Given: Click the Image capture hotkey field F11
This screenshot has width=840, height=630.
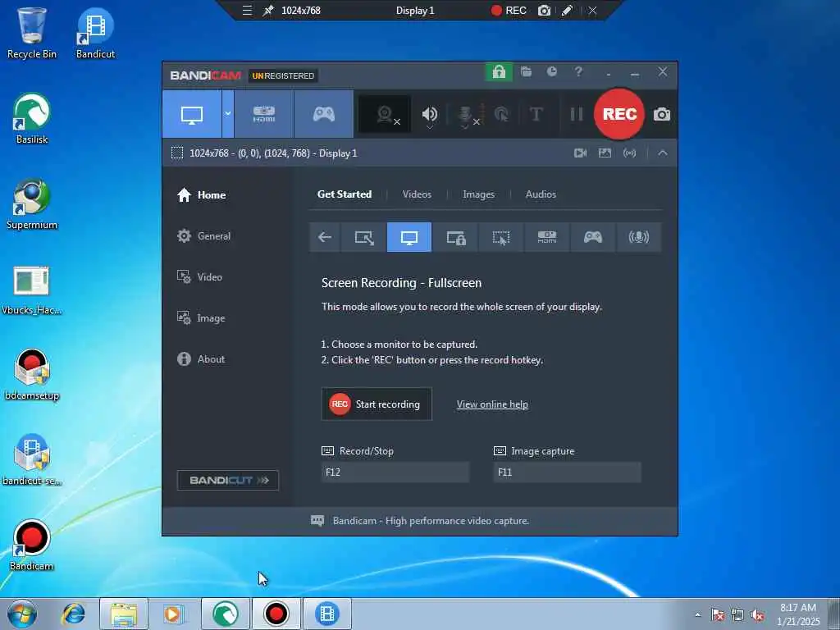Looking at the screenshot, I should [567, 472].
